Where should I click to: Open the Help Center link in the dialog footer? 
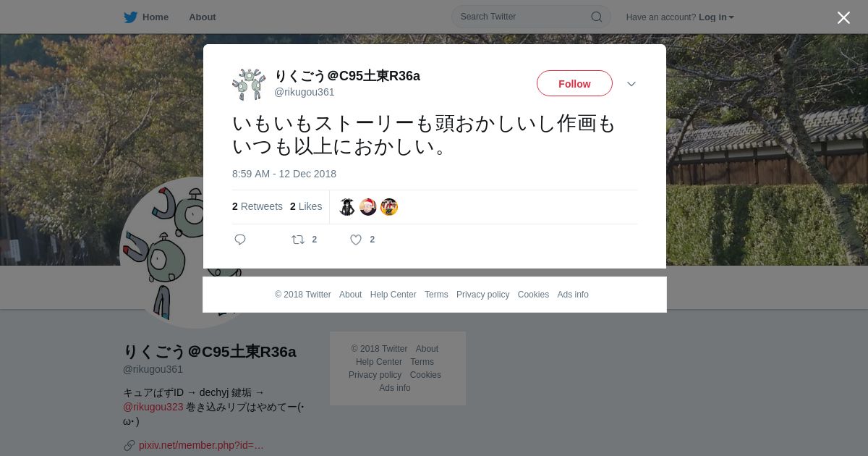click(393, 295)
